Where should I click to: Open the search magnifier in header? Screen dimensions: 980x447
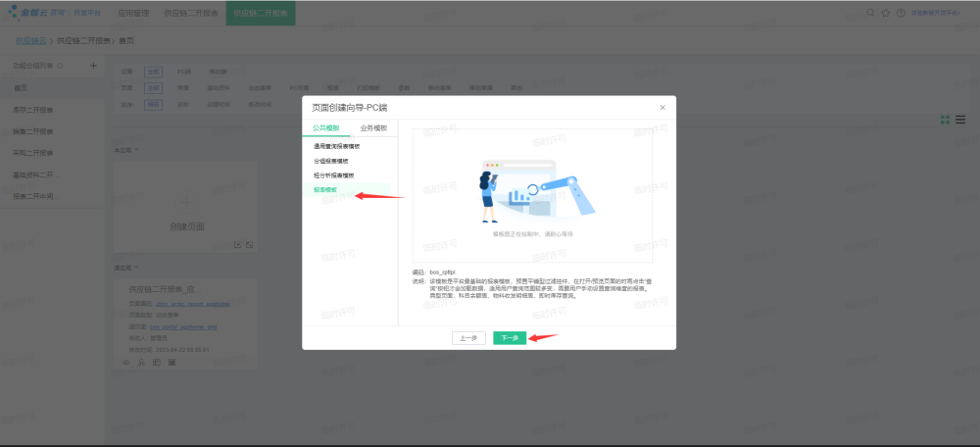pyautogui.click(x=870, y=13)
